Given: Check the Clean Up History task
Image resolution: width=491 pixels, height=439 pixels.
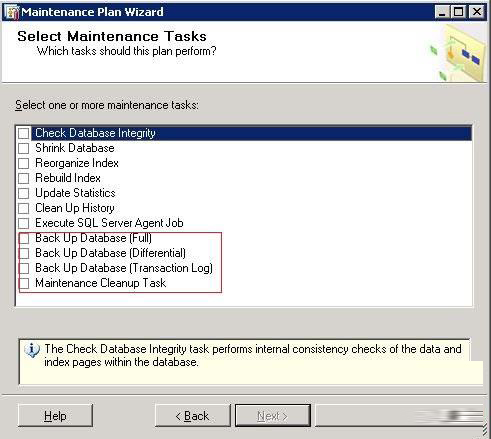Looking at the screenshot, I should coord(24,208).
